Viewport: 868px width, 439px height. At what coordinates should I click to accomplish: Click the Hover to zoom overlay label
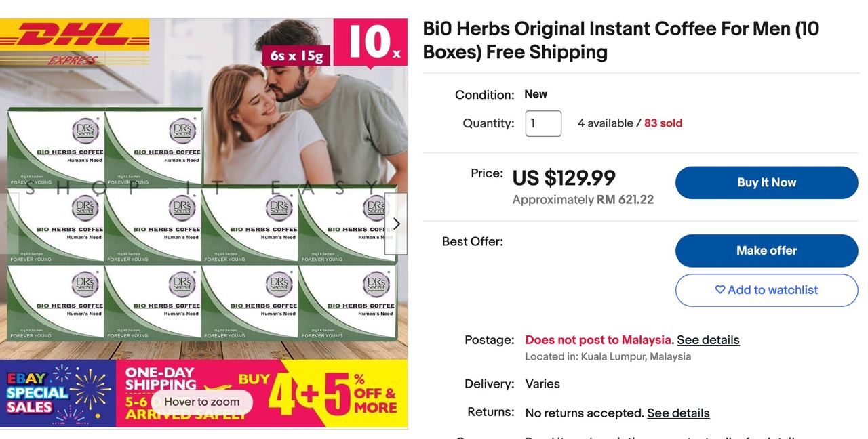pyautogui.click(x=201, y=402)
